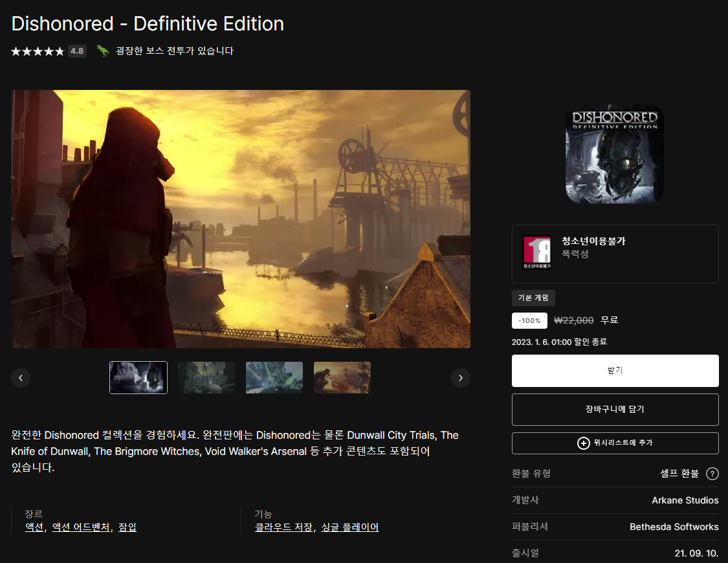Click the 받기 button to get the game
Viewport: 728px width, 563px height.
[615, 370]
